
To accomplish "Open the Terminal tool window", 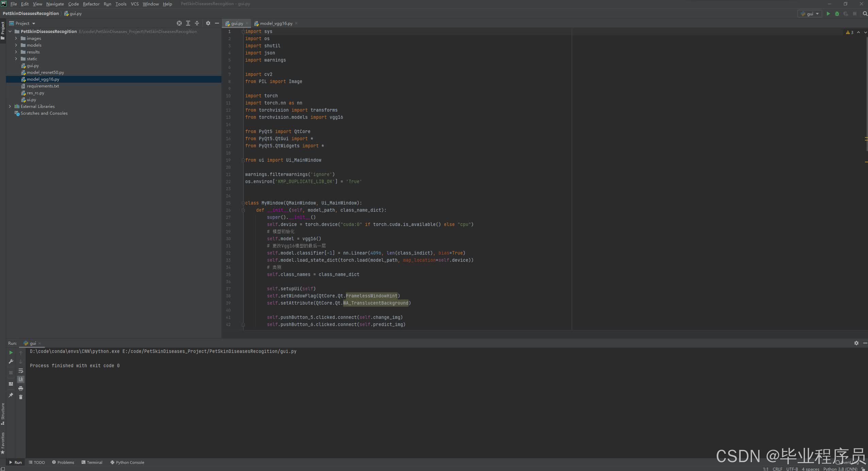I will (92, 462).
